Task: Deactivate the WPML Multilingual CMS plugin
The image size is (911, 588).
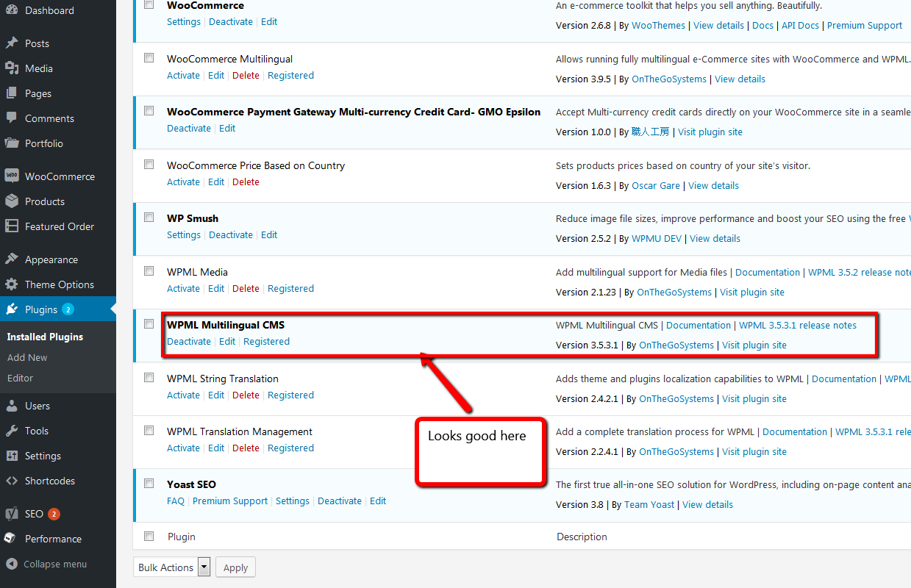Action: point(189,341)
